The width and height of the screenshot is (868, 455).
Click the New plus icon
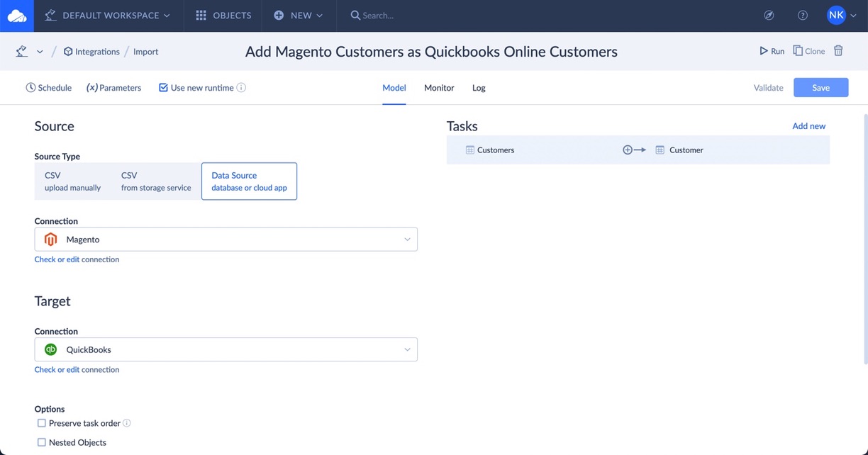click(x=279, y=16)
